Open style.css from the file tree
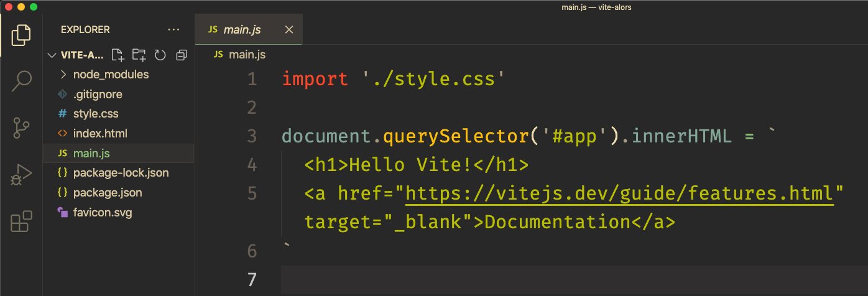Viewport: 868px width, 296px height. click(95, 114)
